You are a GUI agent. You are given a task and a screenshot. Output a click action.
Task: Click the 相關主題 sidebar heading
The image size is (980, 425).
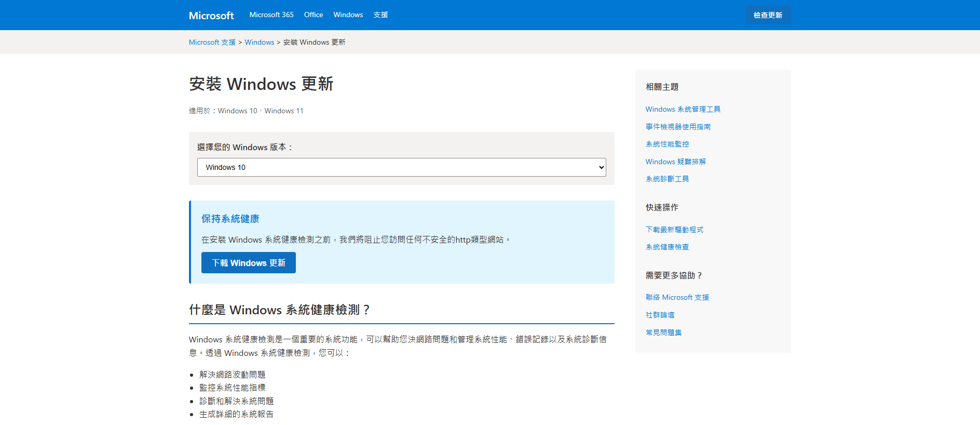click(662, 87)
